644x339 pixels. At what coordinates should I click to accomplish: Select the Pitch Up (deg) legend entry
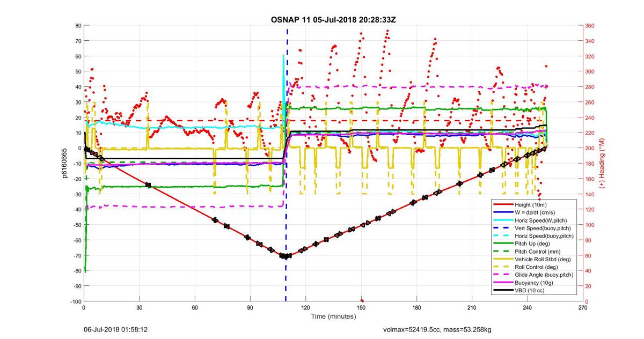(535, 244)
